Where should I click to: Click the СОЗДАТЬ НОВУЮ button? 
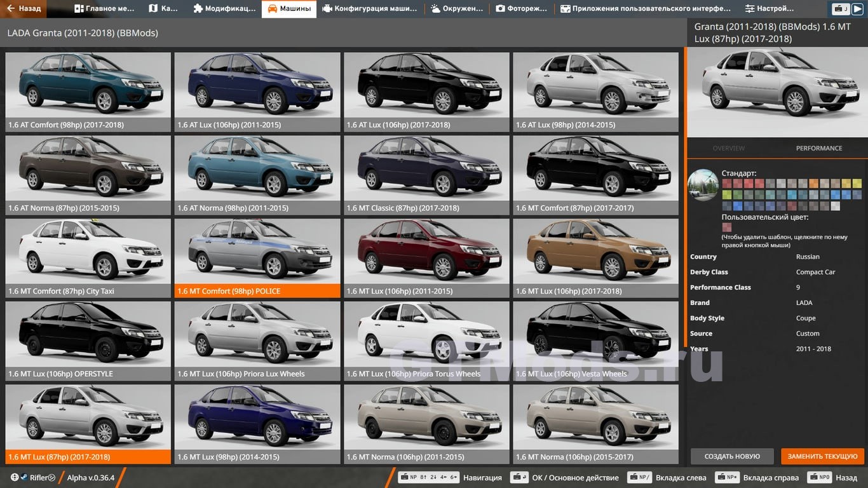click(x=732, y=456)
